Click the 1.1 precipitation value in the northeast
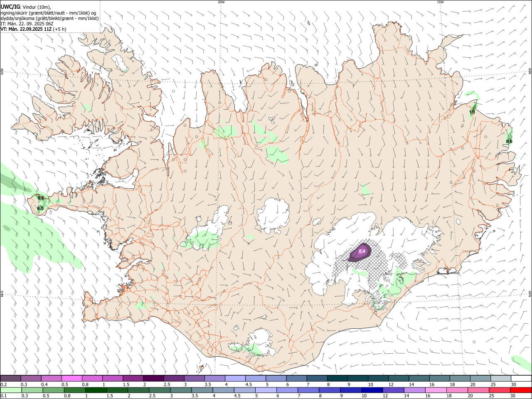Viewport: 532px width, 399px height. coord(472,112)
